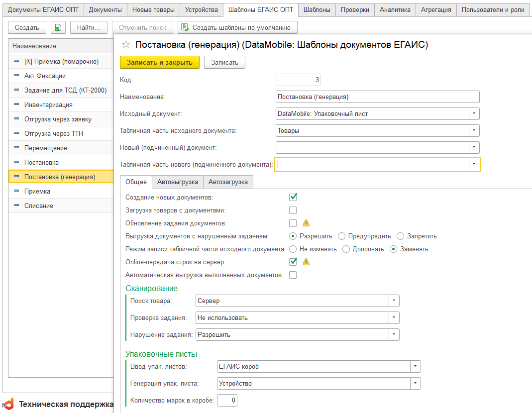Screen dimensions: 532x413
Task: Toggle Загрузка товаров с документами checkbox
Action: pyautogui.click(x=293, y=210)
